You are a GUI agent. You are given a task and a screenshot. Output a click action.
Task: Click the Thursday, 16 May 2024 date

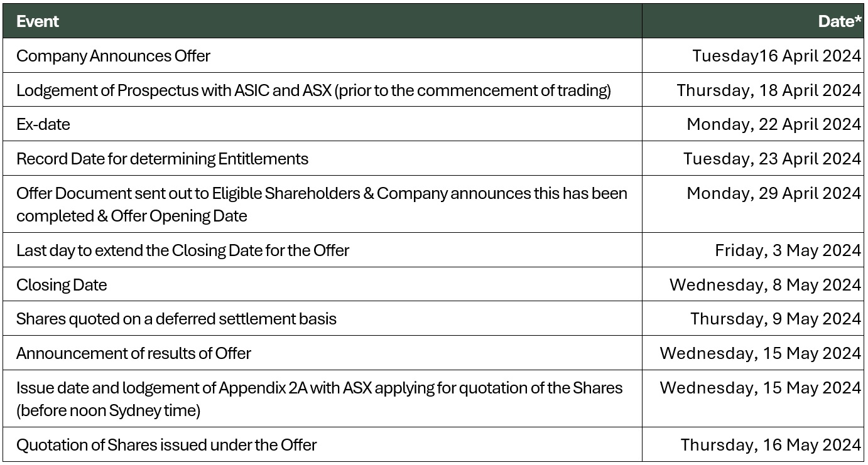pos(771,445)
